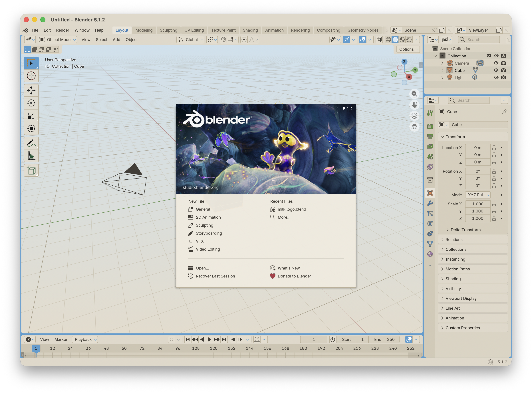Expand the Camera tree item
The image size is (532, 393).
click(x=442, y=63)
